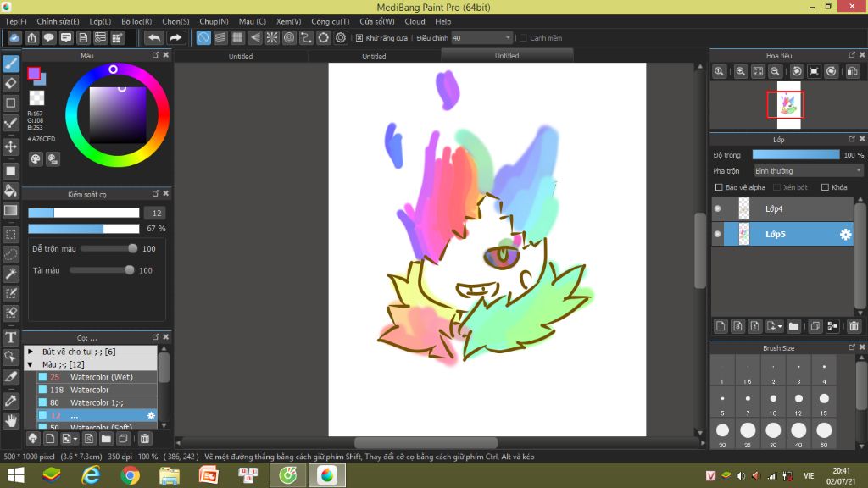Select the Eyedropper tool
This screenshot has height=488, width=868.
11,401
